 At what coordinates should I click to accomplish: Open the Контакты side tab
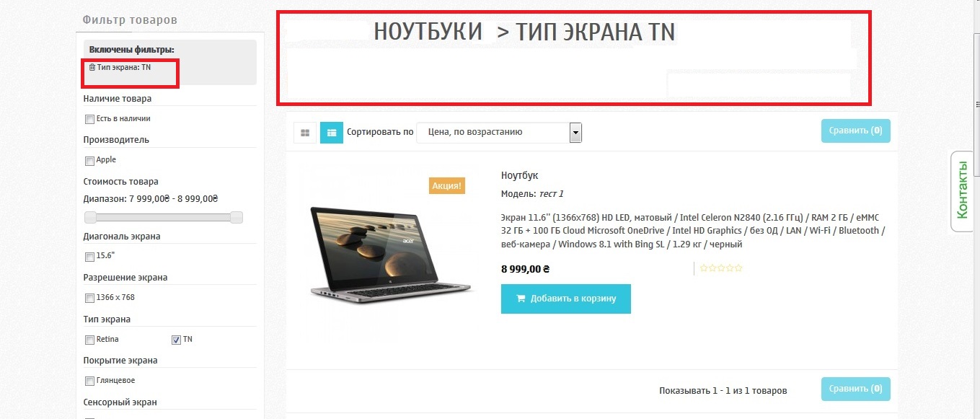(x=962, y=191)
